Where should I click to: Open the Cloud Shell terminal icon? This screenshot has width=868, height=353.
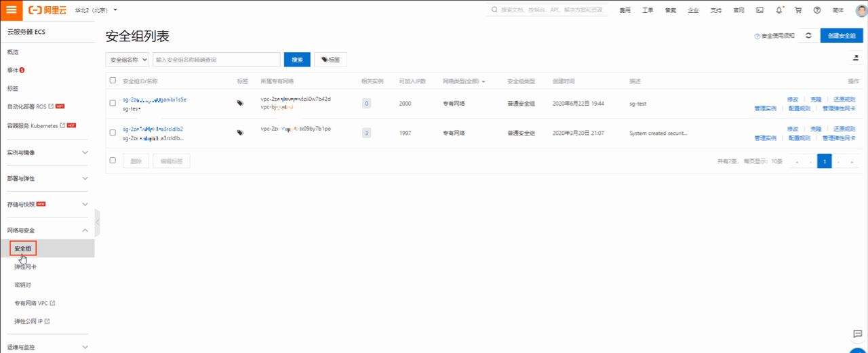759,10
